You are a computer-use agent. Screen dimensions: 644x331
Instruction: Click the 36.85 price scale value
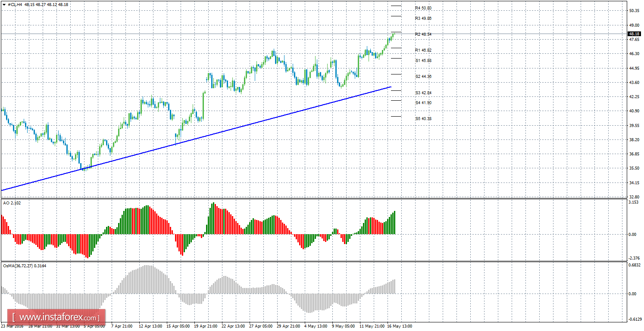(x=634, y=154)
